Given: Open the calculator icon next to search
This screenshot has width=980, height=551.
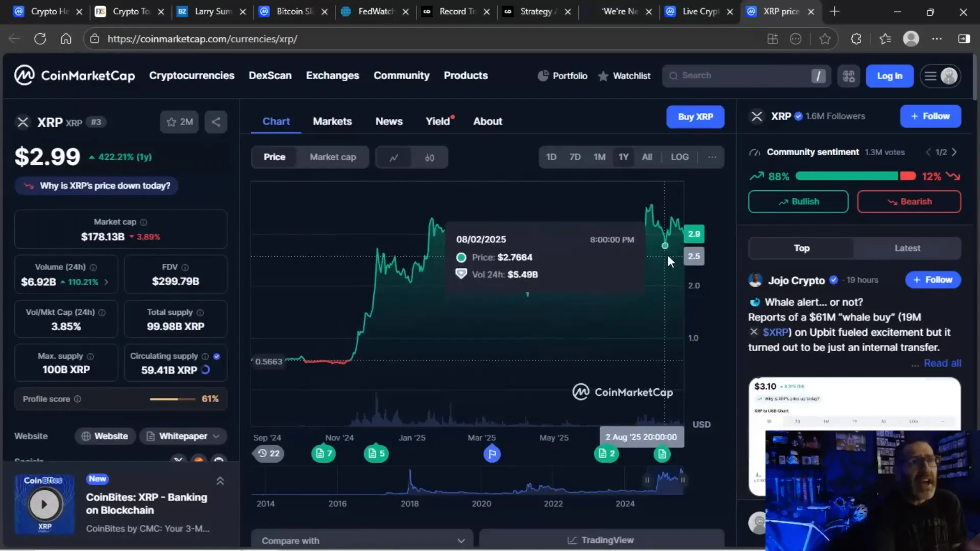Looking at the screenshot, I should click(x=848, y=76).
